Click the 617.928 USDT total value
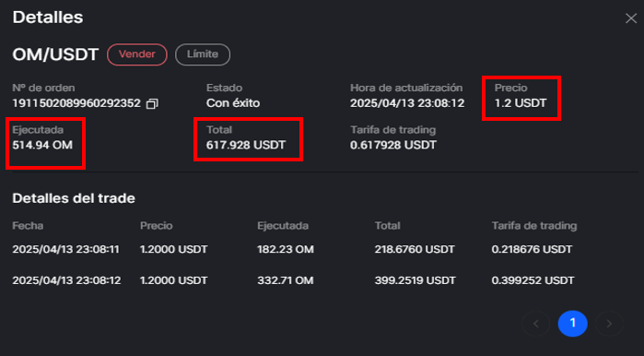The image size is (644, 356). pos(246,145)
